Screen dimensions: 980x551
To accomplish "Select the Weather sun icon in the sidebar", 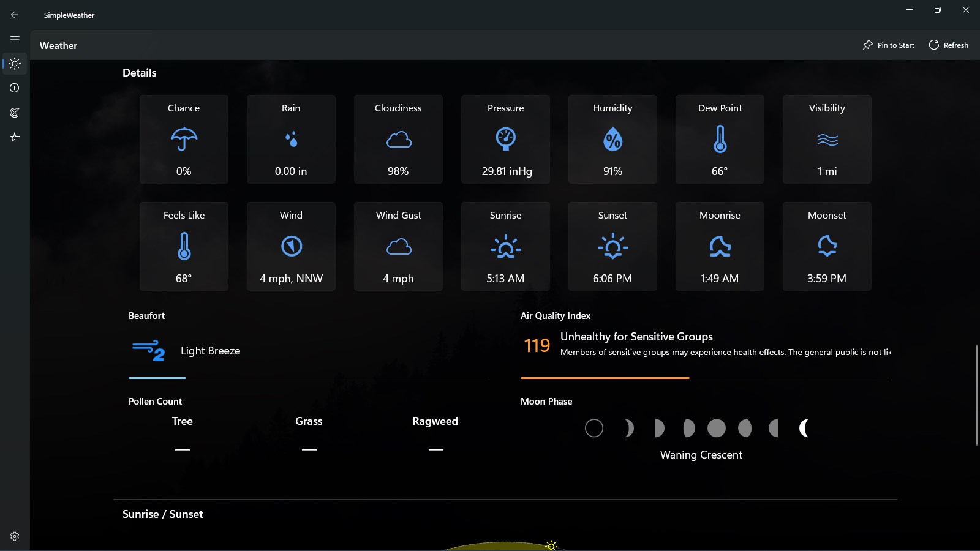I will coord(15,64).
